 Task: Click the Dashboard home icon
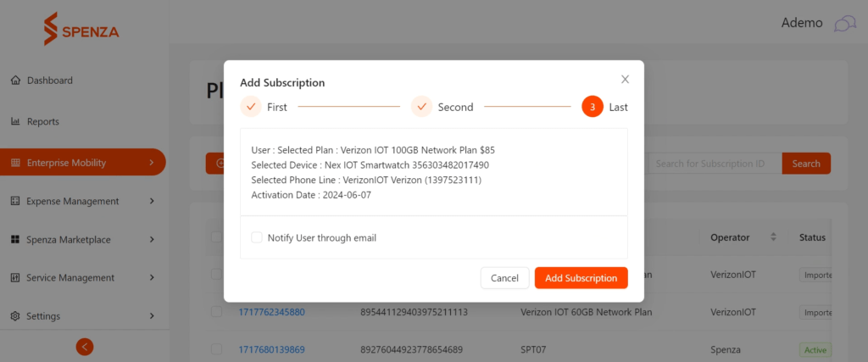tap(15, 81)
